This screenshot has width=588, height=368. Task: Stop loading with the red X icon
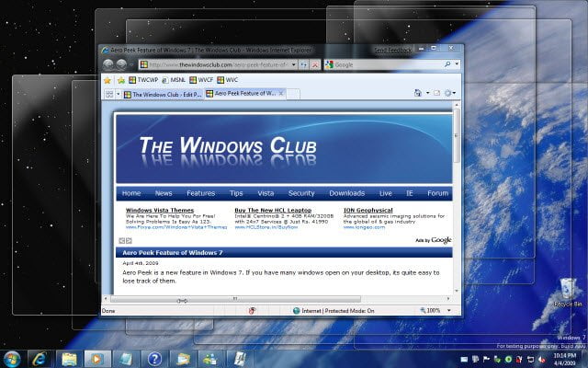[x=315, y=64]
